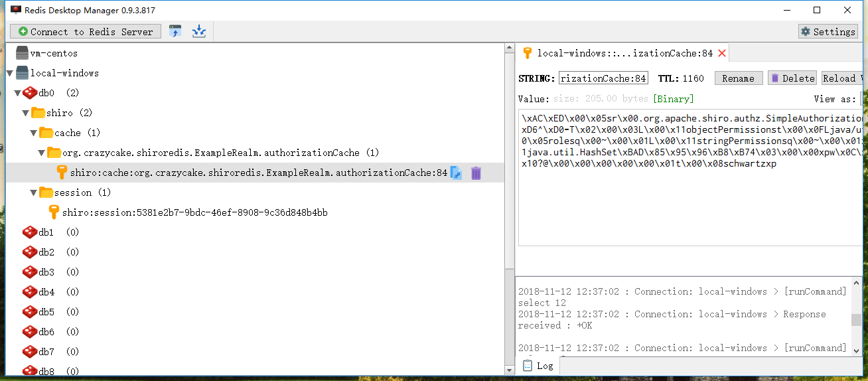Click Connect to Redis Server button
This screenshot has height=381, width=868.
tap(86, 31)
